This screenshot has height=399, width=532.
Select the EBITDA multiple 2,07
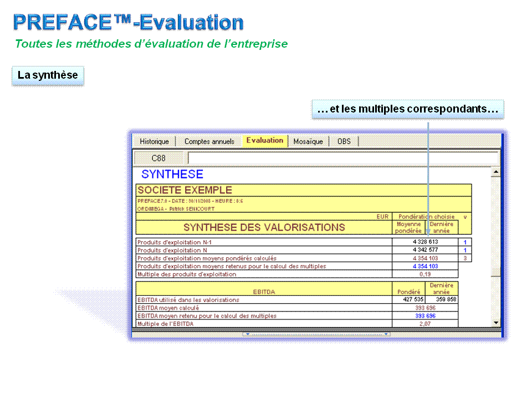click(425, 324)
